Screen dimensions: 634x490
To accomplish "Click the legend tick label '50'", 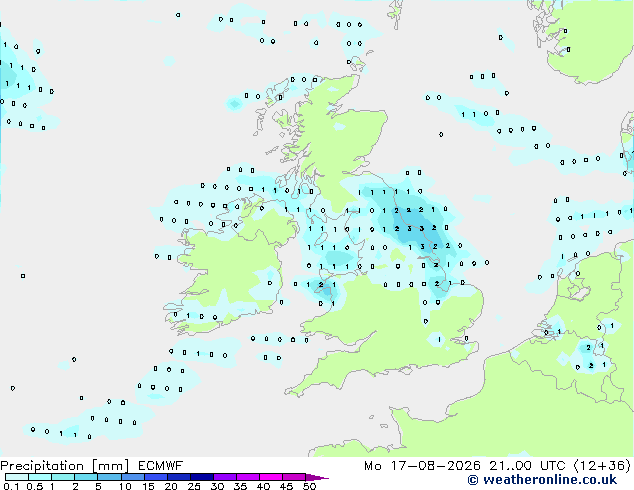I will (x=309, y=486).
